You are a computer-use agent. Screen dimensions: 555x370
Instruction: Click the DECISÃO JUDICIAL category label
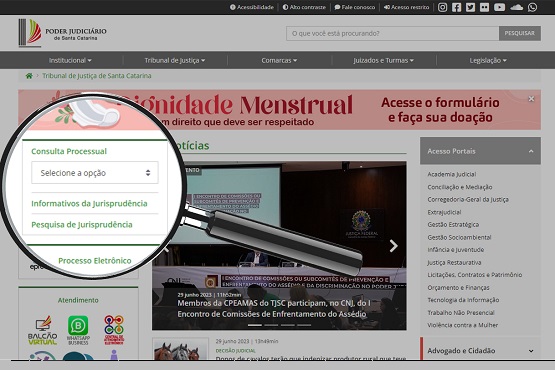(235, 351)
